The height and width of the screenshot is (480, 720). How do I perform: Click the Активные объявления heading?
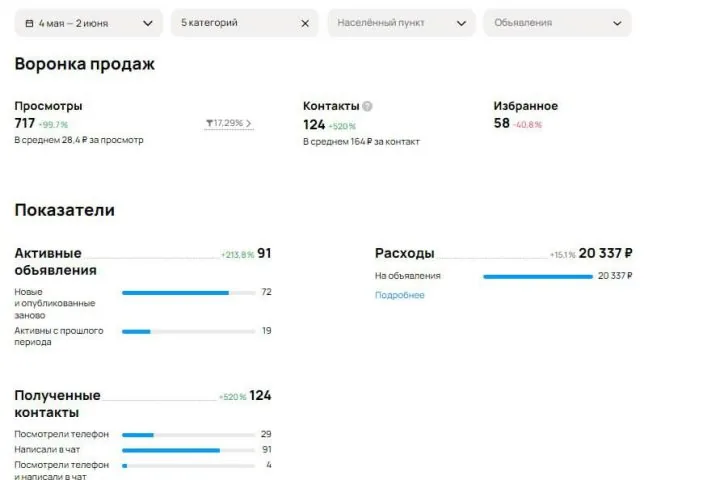pyautogui.click(x=56, y=261)
